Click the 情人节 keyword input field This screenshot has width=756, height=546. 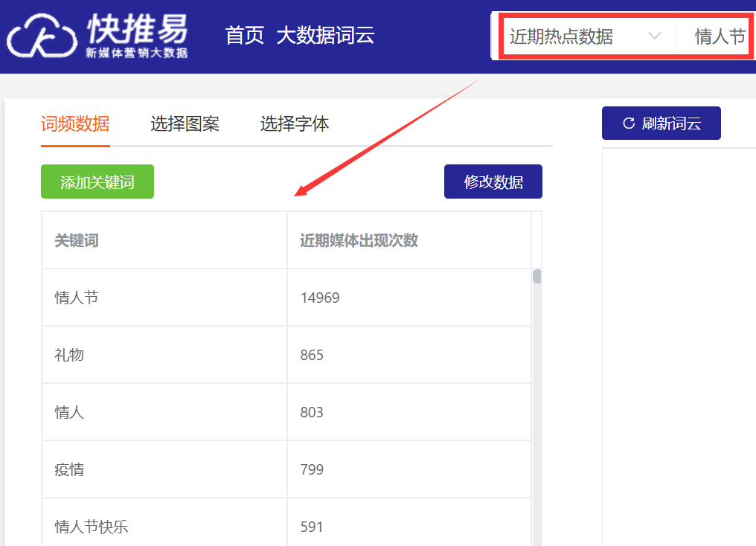coord(715,36)
